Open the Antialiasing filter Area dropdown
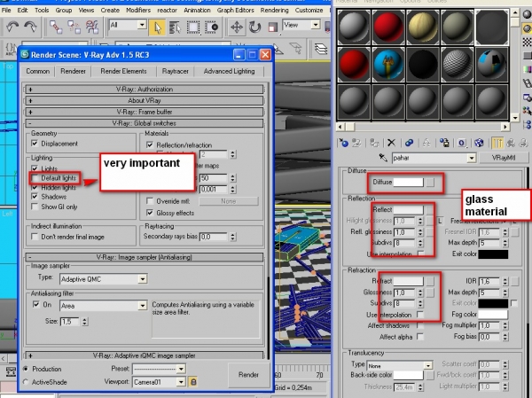This screenshot has height=398, width=532. [143, 306]
